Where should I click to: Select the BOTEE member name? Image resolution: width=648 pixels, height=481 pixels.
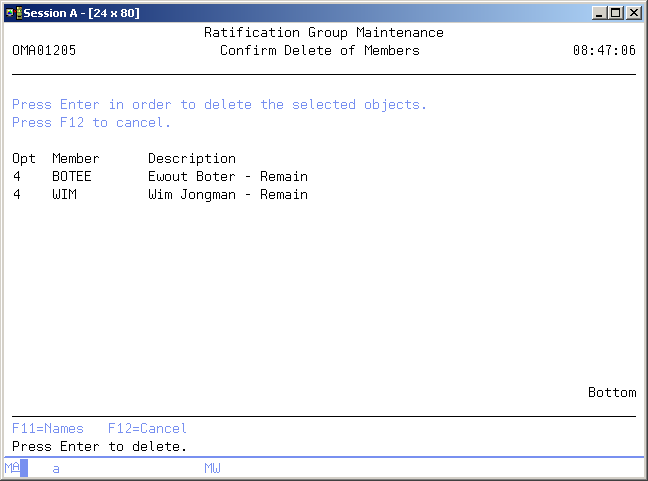click(x=72, y=176)
